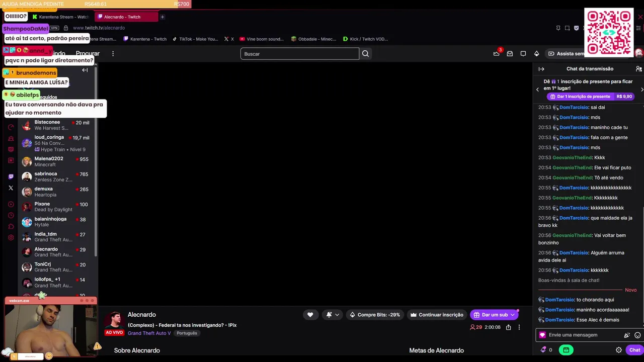Click the Grand Theft Auto V category link

pos(149,333)
